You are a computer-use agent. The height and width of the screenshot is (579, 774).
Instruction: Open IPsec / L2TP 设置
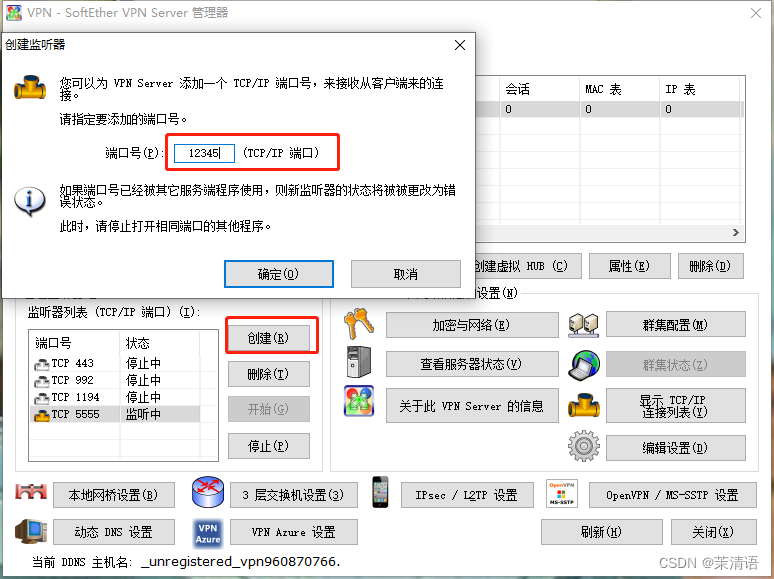(467, 495)
